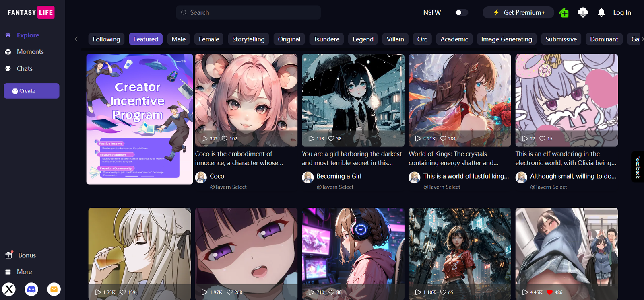Click the email envelope icon

54,289
